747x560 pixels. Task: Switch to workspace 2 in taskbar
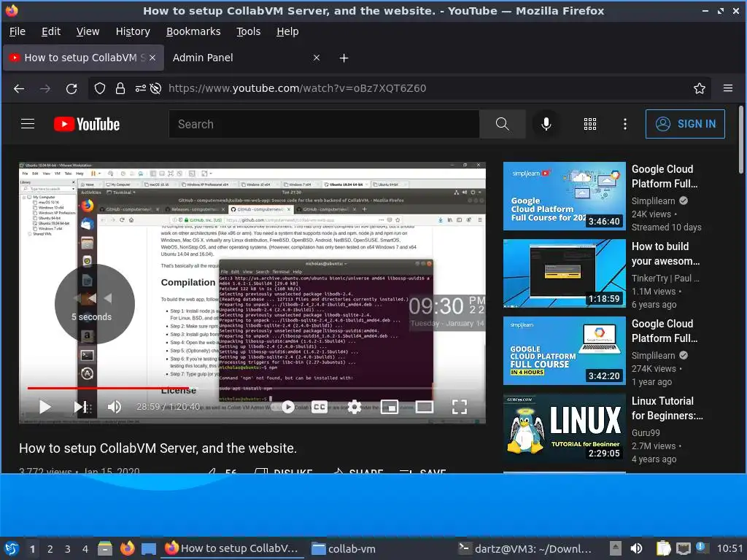(50, 549)
